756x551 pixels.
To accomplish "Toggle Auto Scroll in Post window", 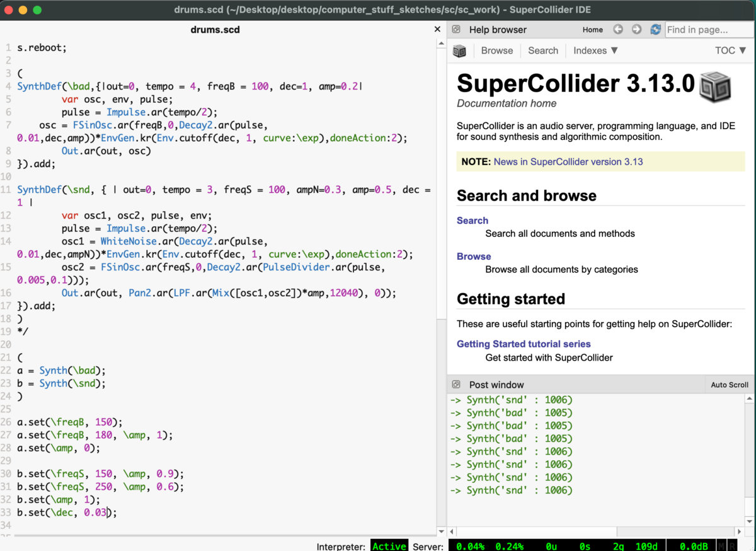I will tap(730, 385).
